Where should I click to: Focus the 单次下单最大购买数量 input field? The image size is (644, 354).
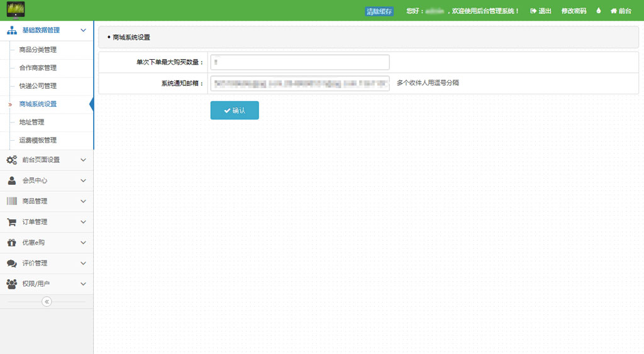[x=299, y=62]
